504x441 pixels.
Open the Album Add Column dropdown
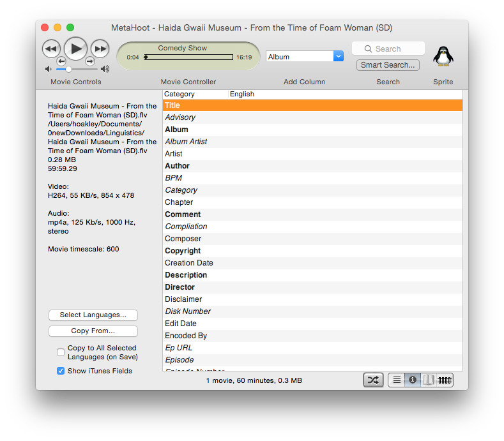[339, 57]
